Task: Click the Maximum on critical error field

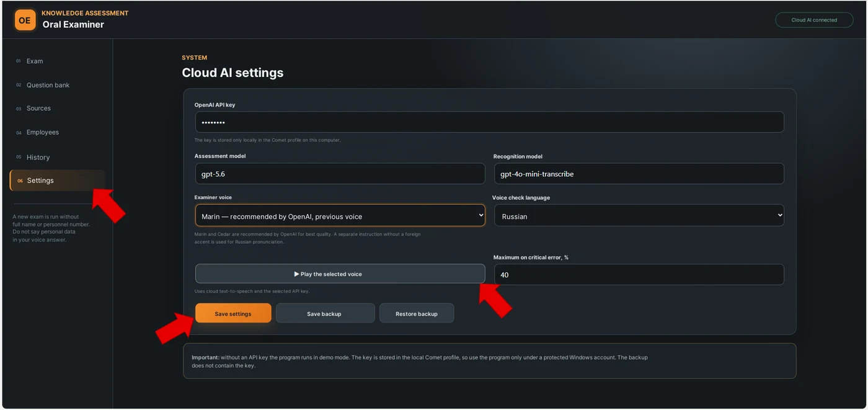Action: click(x=639, y=275)
